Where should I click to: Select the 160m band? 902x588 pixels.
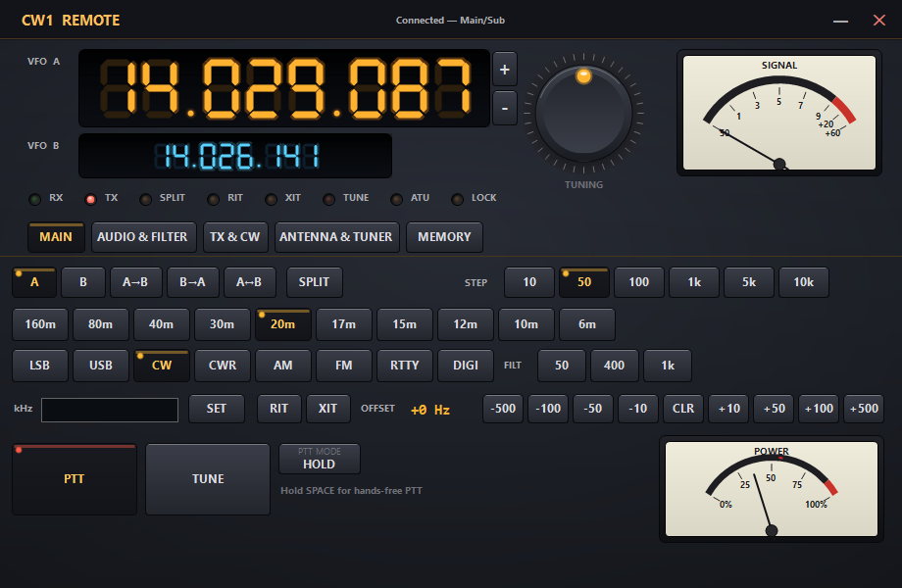[40, 324]
